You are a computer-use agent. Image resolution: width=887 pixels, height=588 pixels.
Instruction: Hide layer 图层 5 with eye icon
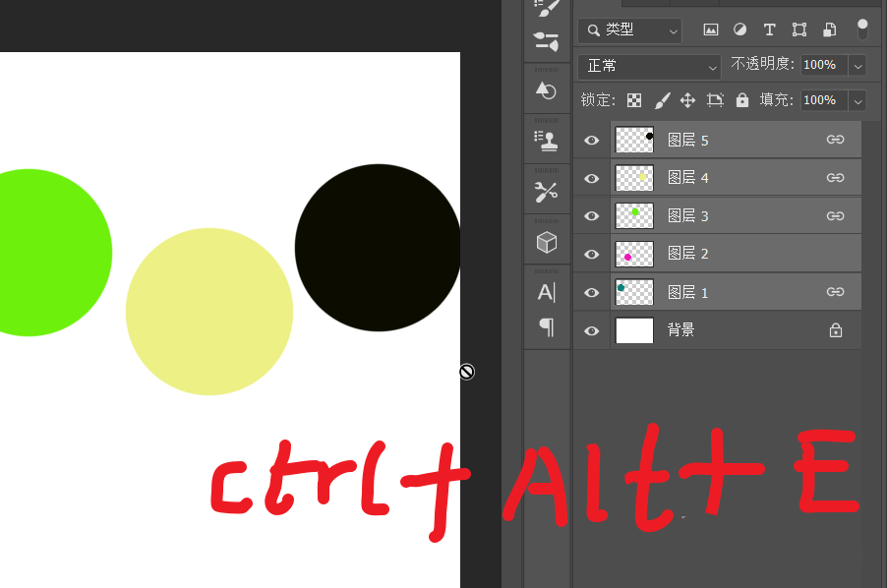(x=591, y=141)
